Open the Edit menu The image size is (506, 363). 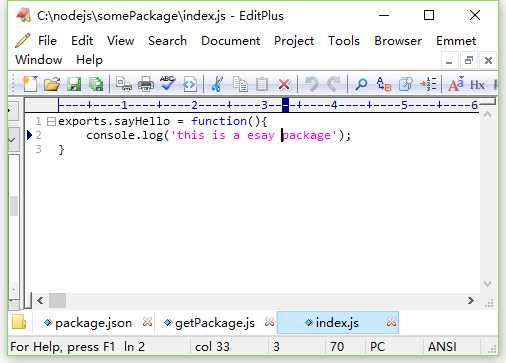82,41
